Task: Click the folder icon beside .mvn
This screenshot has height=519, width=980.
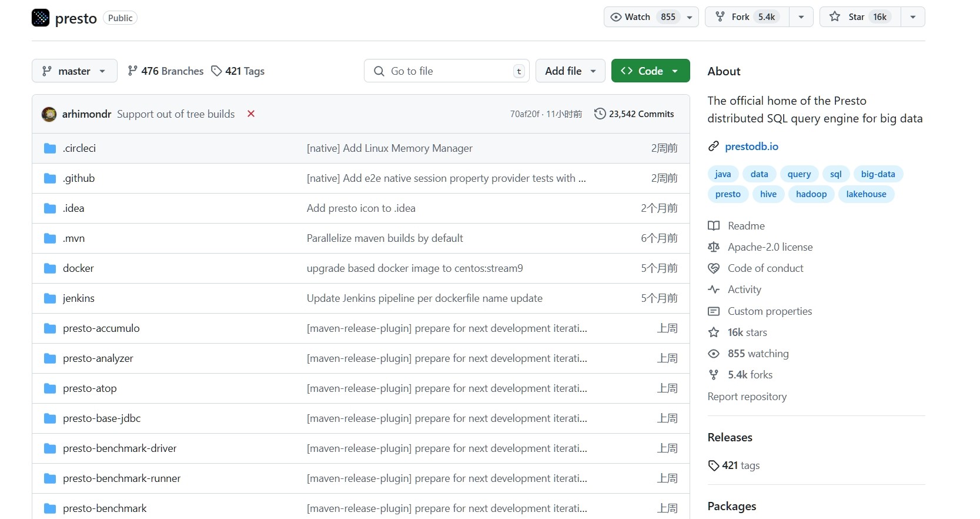Action: (x=50, y=238)
